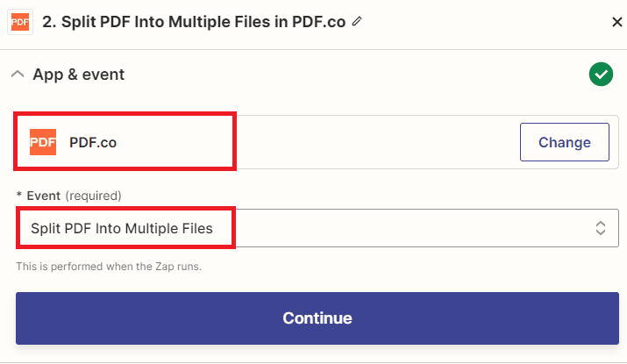
Task: Click the "(required)" text beside Event
Action: coord(93,196)
